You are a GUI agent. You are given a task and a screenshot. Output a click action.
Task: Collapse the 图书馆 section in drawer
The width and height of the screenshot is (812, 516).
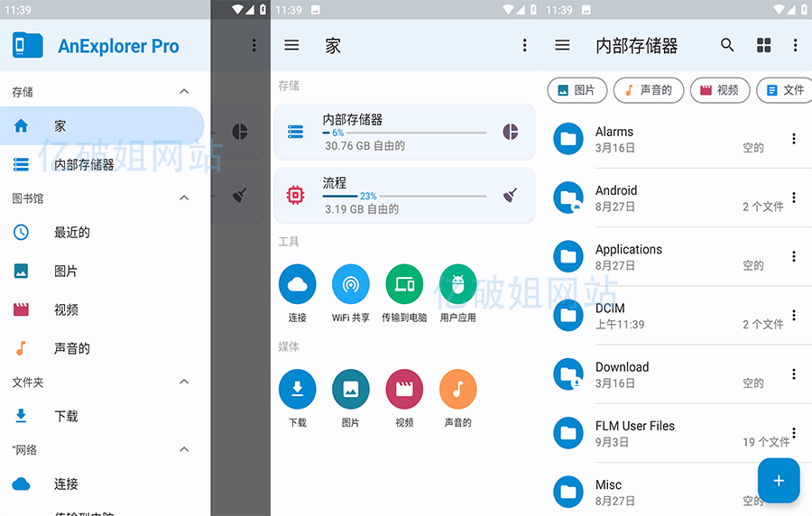pos(184,198)
